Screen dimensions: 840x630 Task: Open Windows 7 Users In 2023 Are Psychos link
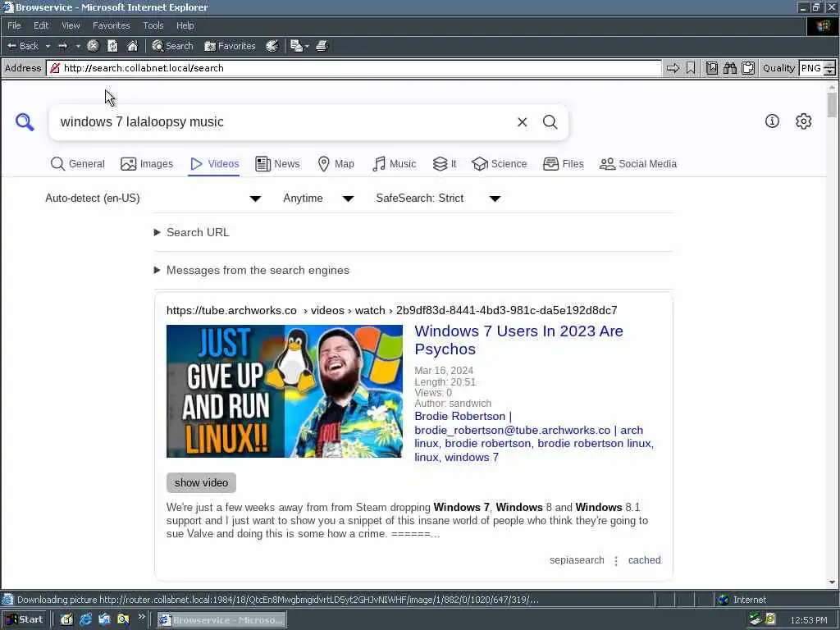pos(518,340)
